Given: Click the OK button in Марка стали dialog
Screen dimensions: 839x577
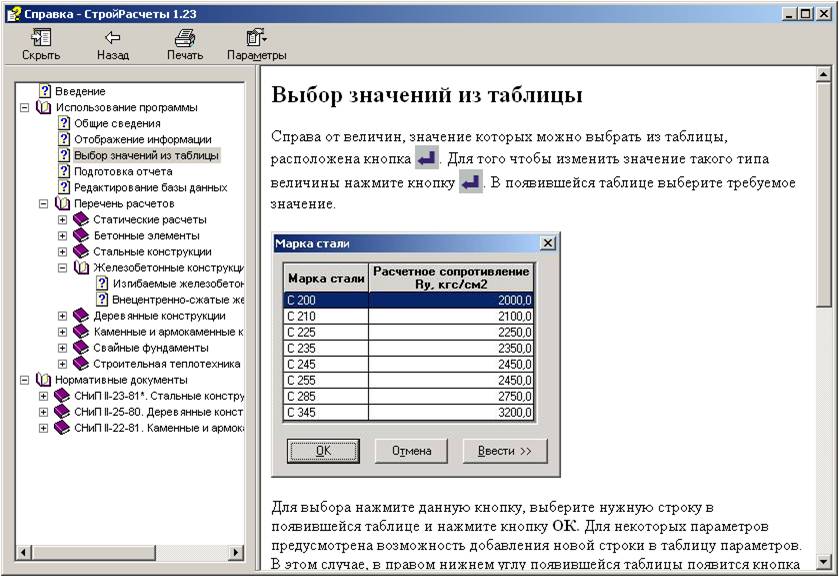Looking at the screenshot, I should click(x=323, y=451).
